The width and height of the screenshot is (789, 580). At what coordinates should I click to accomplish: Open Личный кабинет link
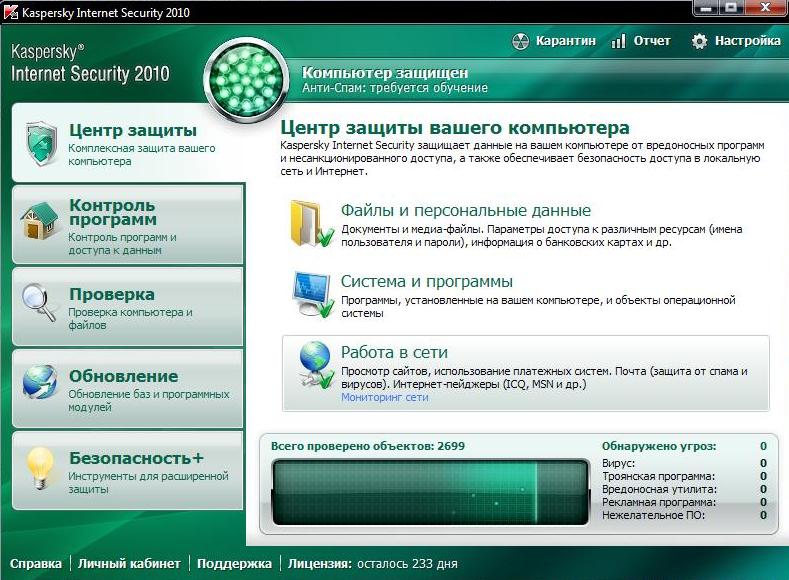tap(129, 563)
